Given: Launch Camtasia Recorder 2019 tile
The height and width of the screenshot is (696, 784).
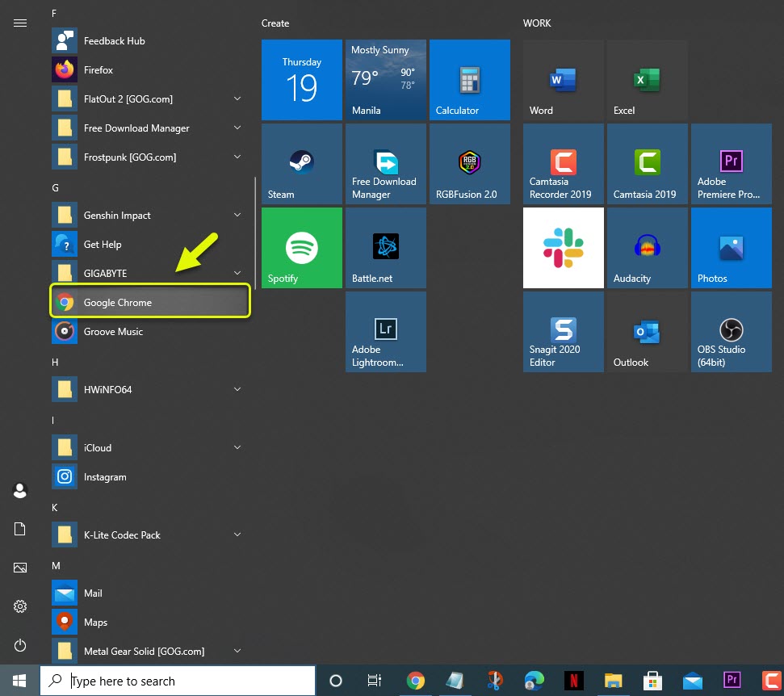Looking at the screenshot, I should (x=563, y=164).
